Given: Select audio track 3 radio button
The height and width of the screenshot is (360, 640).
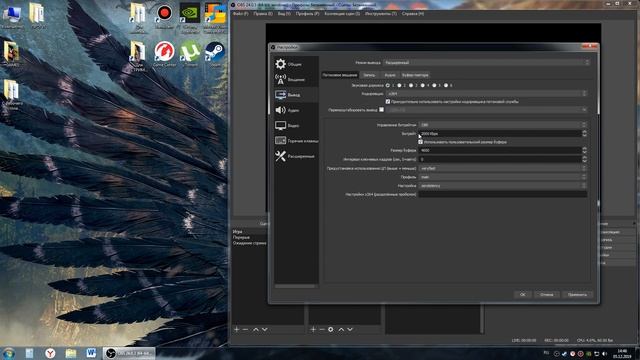Looking at the screenshot, I should pos(411,85).
